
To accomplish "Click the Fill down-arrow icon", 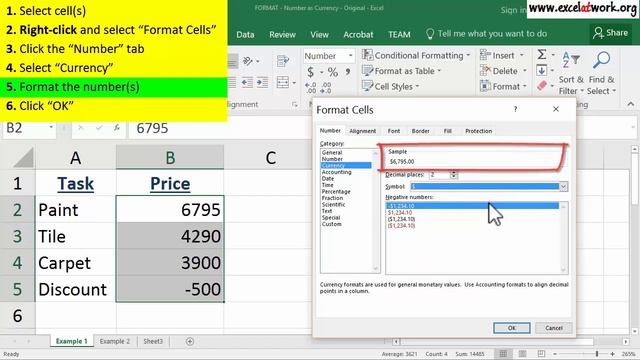I will (542, 70).
